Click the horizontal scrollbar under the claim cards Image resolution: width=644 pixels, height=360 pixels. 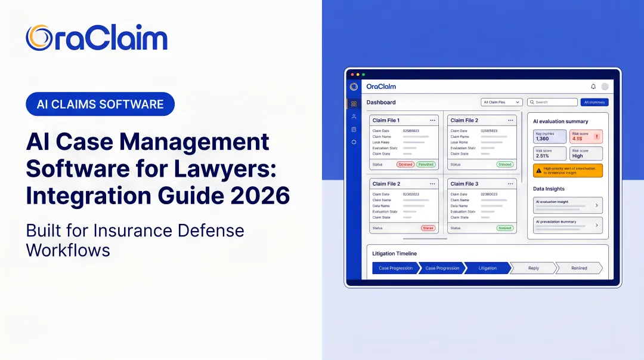425,239
